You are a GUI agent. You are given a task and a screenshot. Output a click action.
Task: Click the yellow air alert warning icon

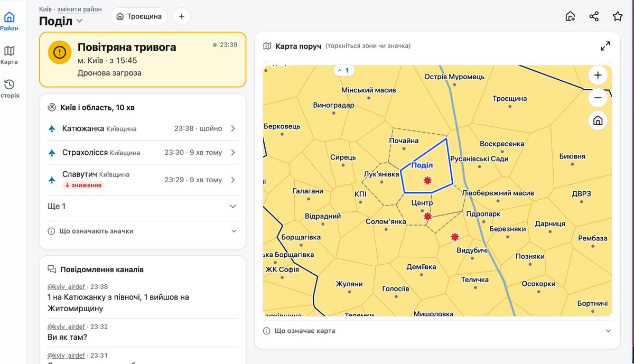(x=60, y=52)
